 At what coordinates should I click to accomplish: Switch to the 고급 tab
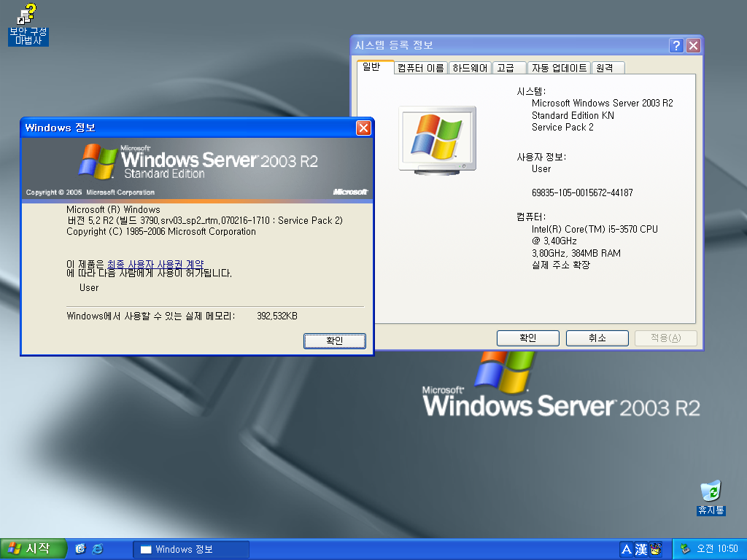coord(509,68)
